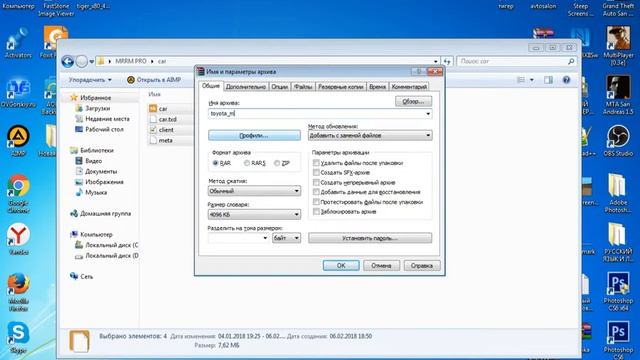Launch Photoshop CS6 x64 shortcut
640x360 pixels.
(x=618, y=292)
